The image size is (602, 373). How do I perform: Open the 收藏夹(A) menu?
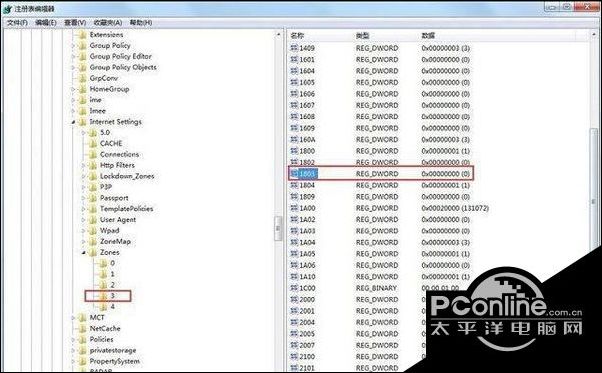point(108,23)
